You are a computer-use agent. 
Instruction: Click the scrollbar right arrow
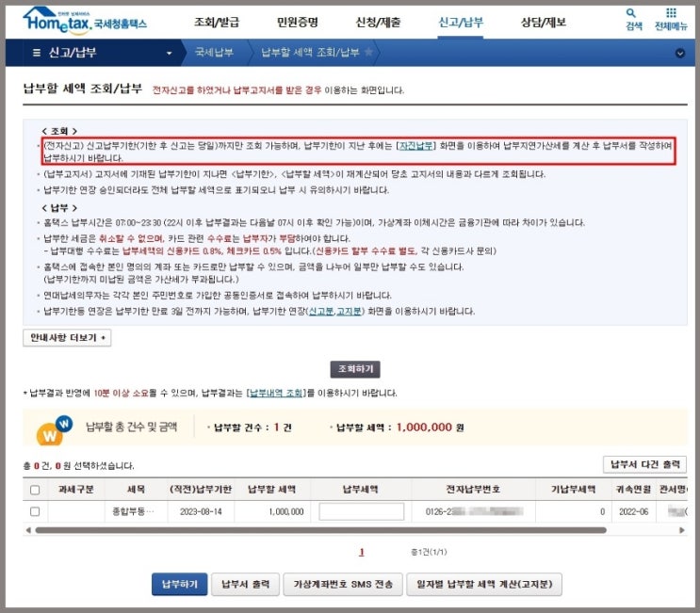pyautogui.click(x=682, y=530)
